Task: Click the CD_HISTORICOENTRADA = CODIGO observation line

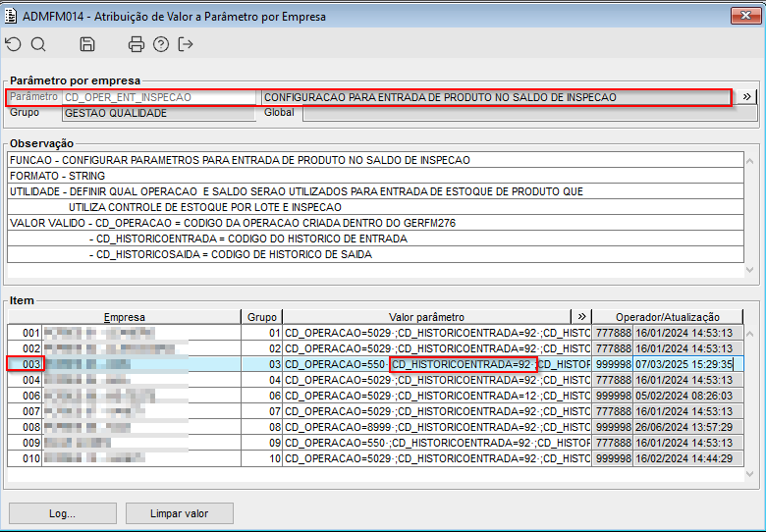Action: tap(375, 239)
